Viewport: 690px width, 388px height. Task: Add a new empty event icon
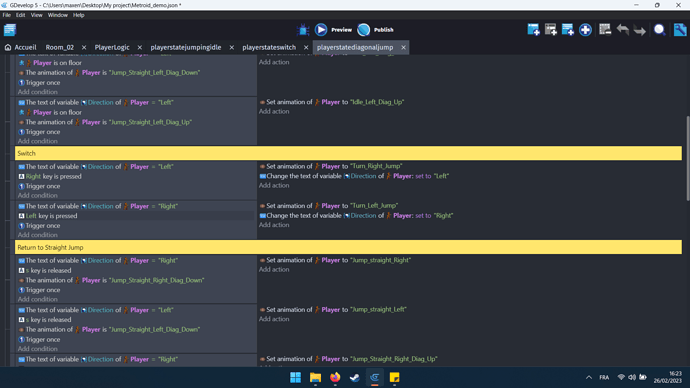click(533, 30)
